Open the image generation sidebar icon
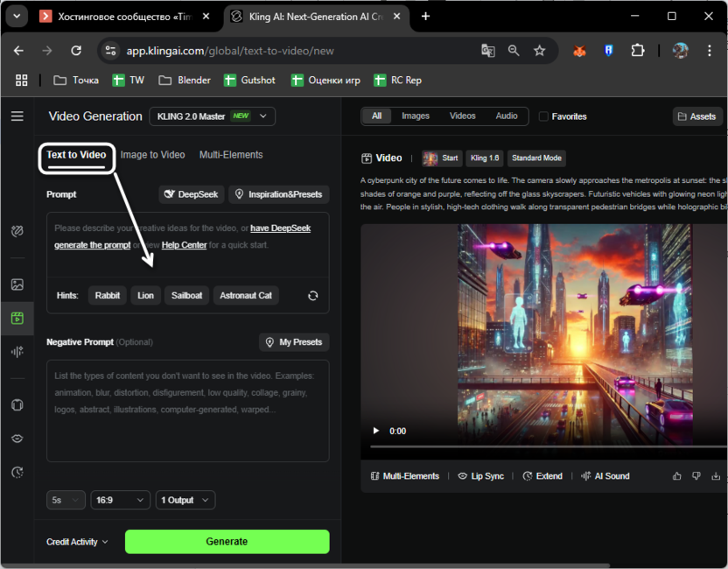The image size is (728, 569). [17, 284]
